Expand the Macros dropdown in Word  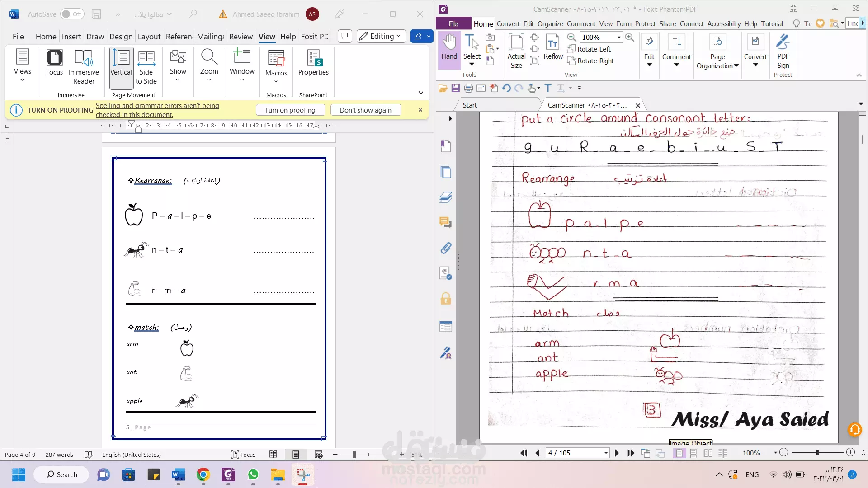tap(276, 67)
